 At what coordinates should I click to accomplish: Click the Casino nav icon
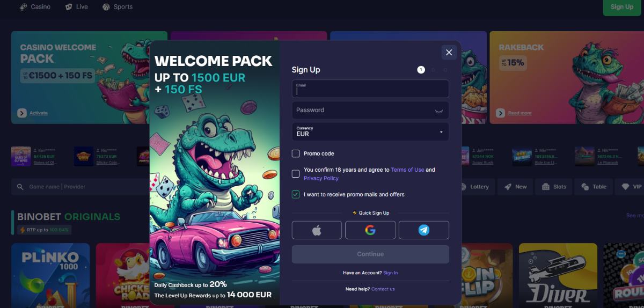click(23, 7)
